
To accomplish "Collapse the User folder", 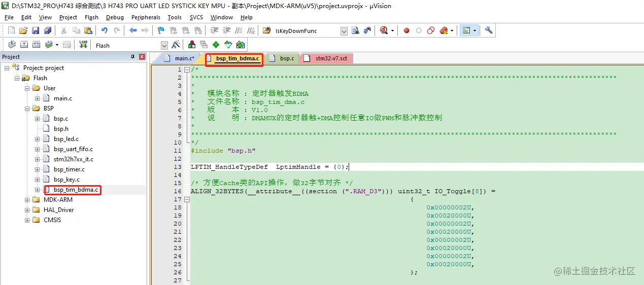I will (27, 88).
